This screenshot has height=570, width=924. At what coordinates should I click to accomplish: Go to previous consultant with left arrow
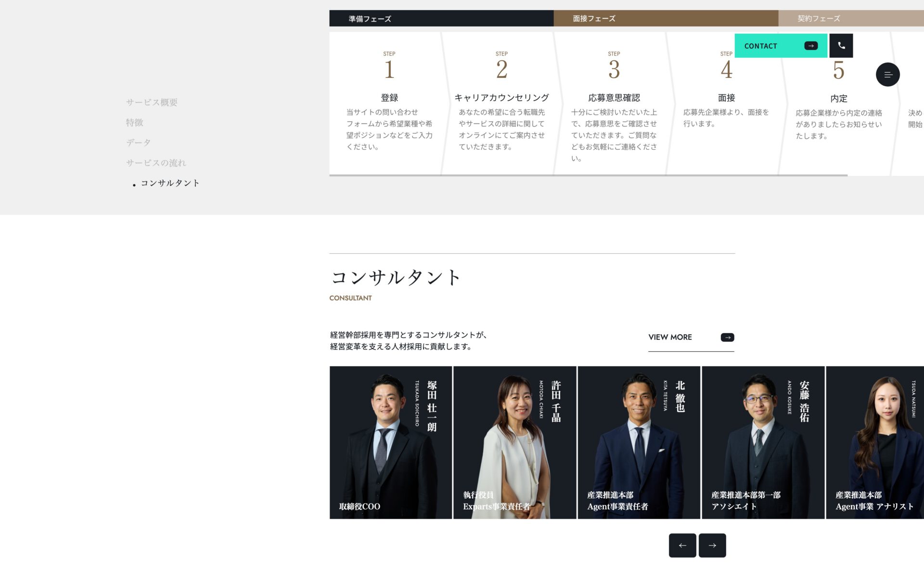pyautogui.click(x=682, y=545)
